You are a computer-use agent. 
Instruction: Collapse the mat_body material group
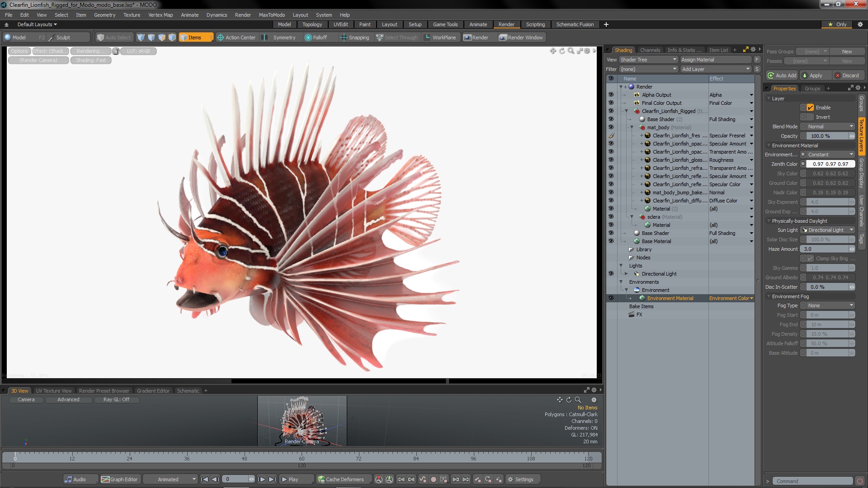tap(632, 127)
